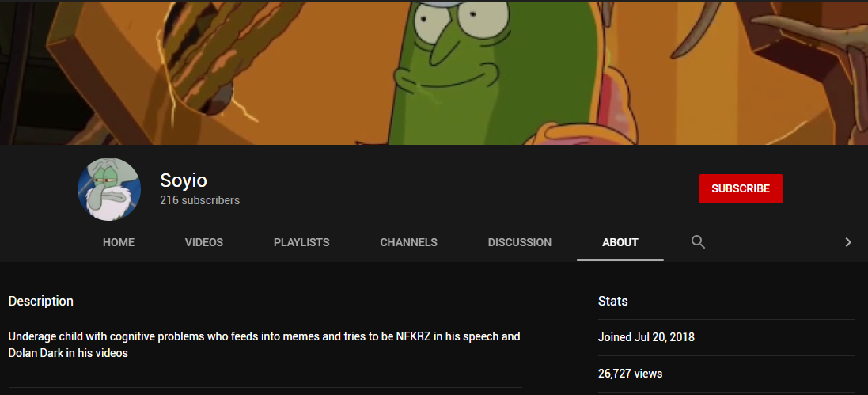Click the 26,727 views text

click(x=630, y=374)
